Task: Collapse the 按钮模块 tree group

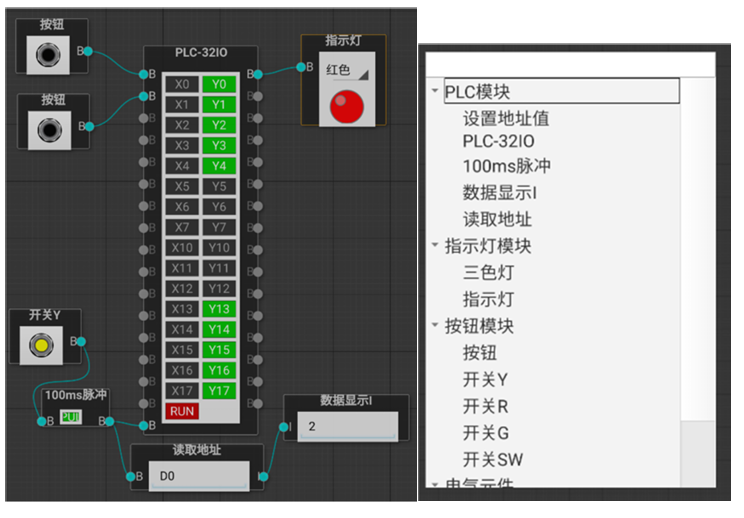Action: [435, 325]
